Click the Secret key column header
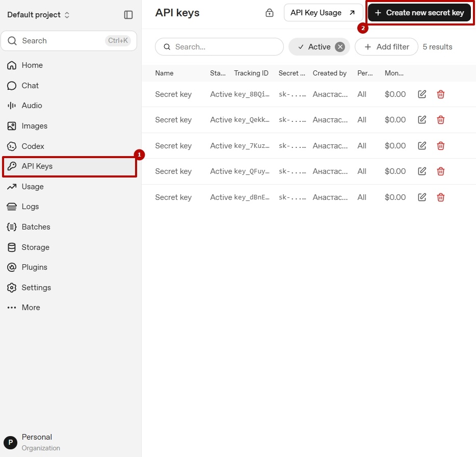 (292, 73)
